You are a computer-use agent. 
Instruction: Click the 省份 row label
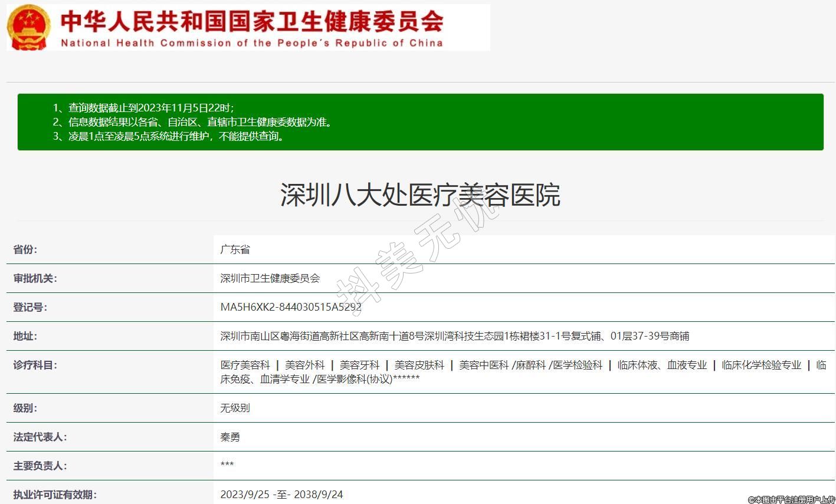pos(25,249)
